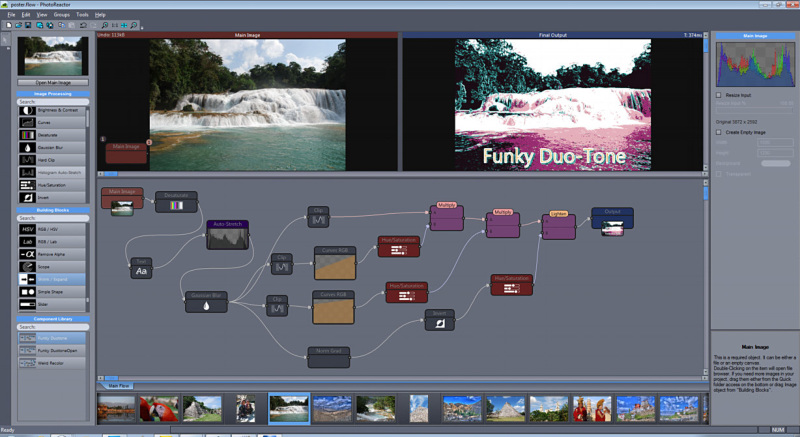Select the Auto-Stretch node in the flow

228,235
